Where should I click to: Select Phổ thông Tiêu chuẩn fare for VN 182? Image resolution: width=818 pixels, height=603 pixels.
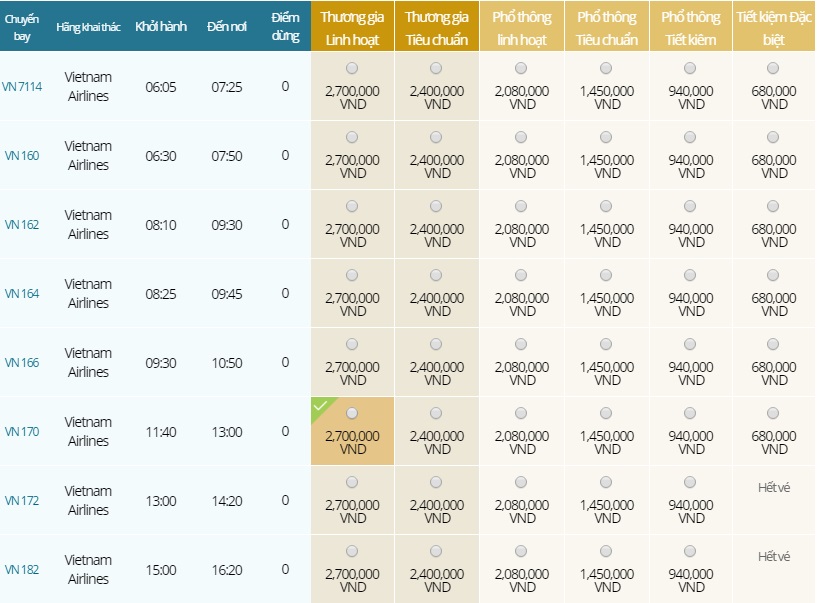pos(606,551)
